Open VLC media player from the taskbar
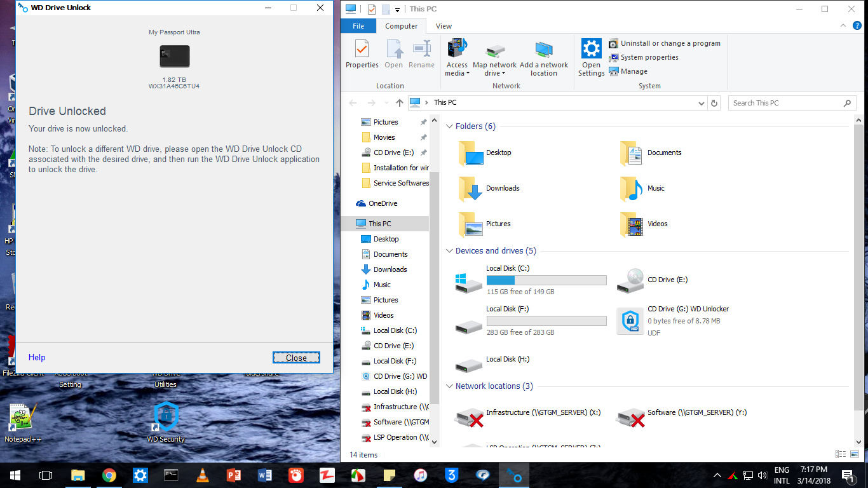Image resolution: width=868 pixels, height=488 pixels. click(x=203, y=475)
